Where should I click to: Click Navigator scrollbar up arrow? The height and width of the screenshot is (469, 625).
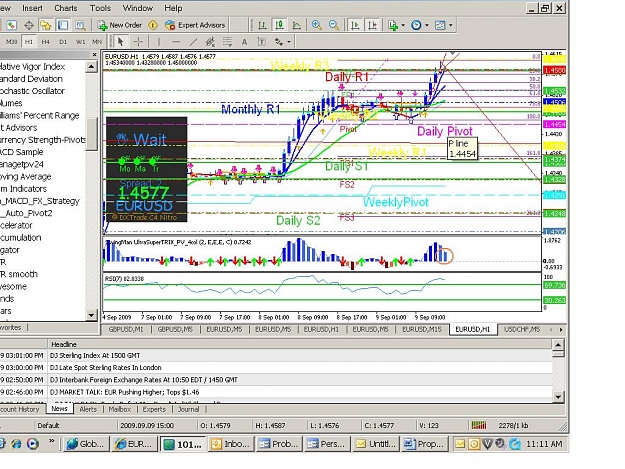(x=91, y=67)
